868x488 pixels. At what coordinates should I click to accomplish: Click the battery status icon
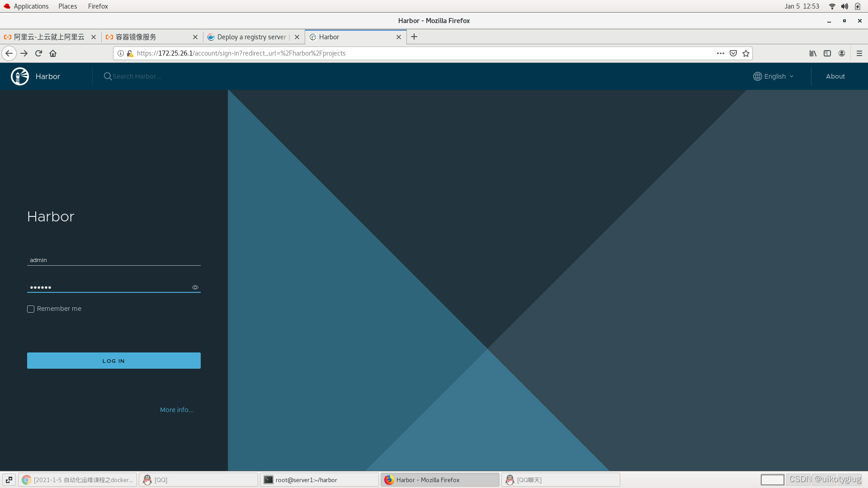[858, 6]
